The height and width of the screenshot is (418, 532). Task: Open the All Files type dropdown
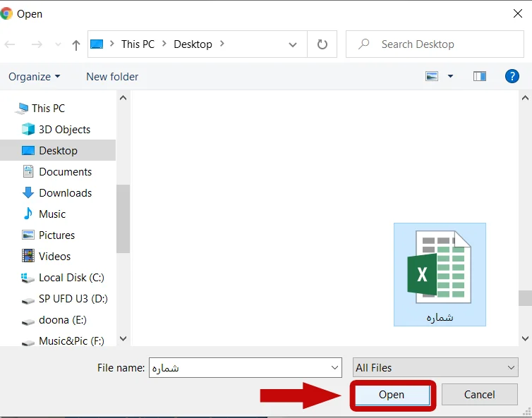tap(436, 368)
